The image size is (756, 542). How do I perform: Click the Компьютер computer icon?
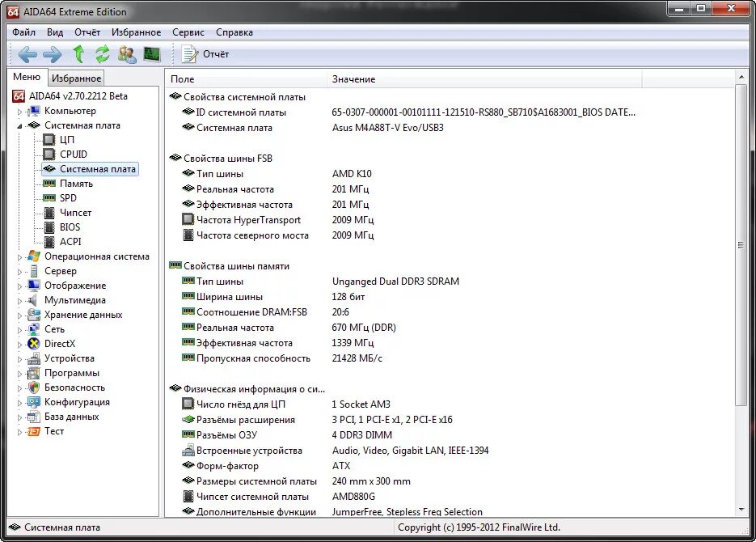click(x=34, y=111)
